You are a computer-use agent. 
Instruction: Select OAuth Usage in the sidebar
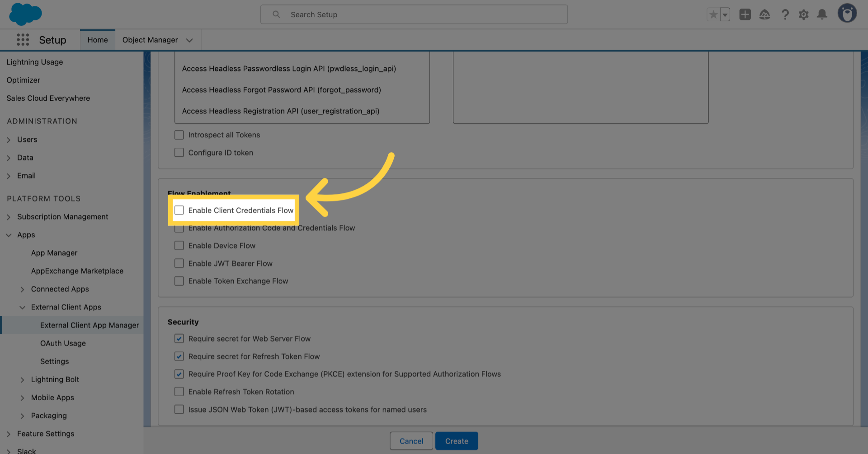point(63,343)
